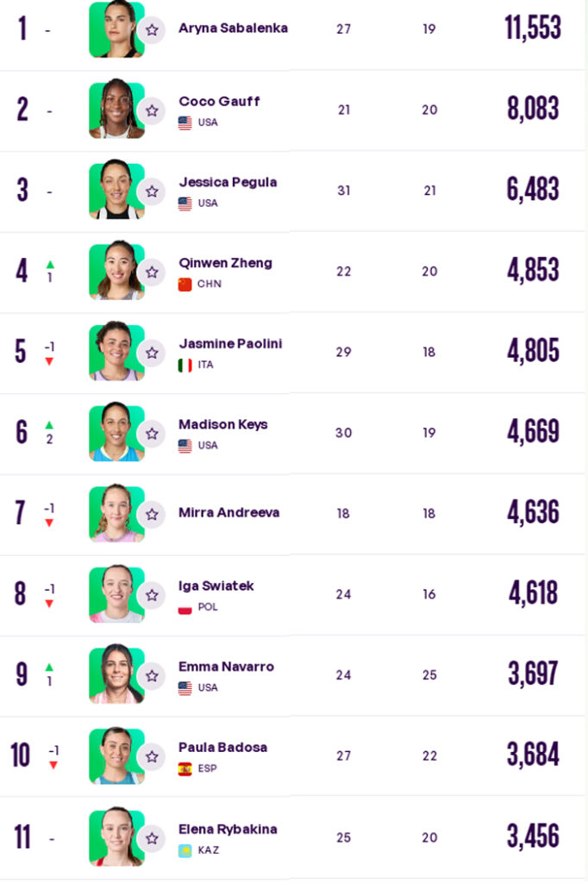Select Madison Keys' portrait image

(x=116, y=431)
